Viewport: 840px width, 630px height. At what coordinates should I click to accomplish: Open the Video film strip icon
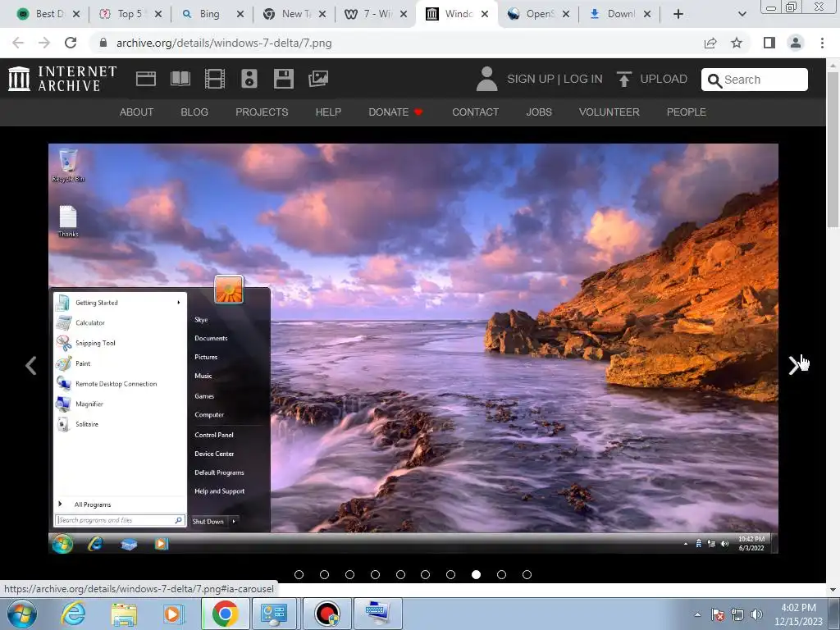coord(215,79)
